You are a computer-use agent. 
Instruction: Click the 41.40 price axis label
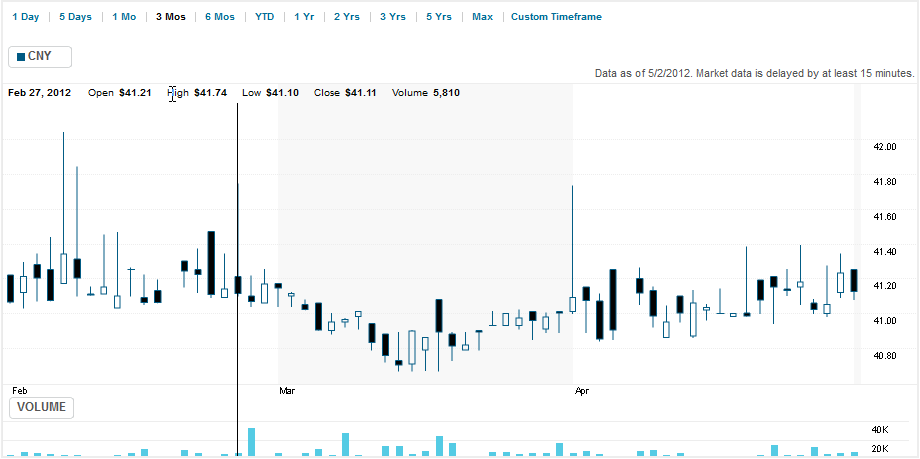tap(885, 251)
